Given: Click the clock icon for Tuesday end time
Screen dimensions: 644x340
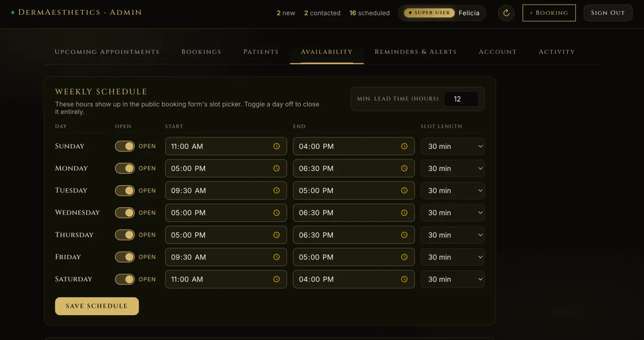Looking at the screenshot, I should tap(404, 190).
